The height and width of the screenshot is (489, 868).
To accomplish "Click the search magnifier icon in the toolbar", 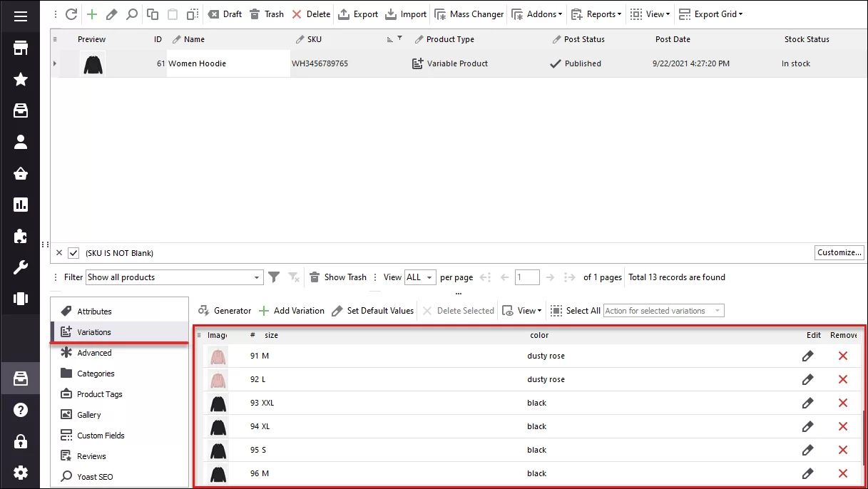I will (132, 14).
